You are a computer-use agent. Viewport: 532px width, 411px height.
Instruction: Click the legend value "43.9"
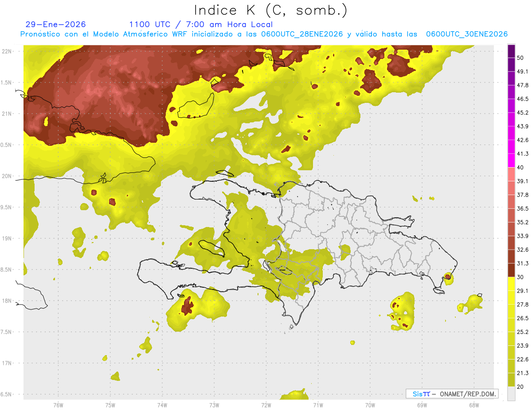[x=522, y=126]
